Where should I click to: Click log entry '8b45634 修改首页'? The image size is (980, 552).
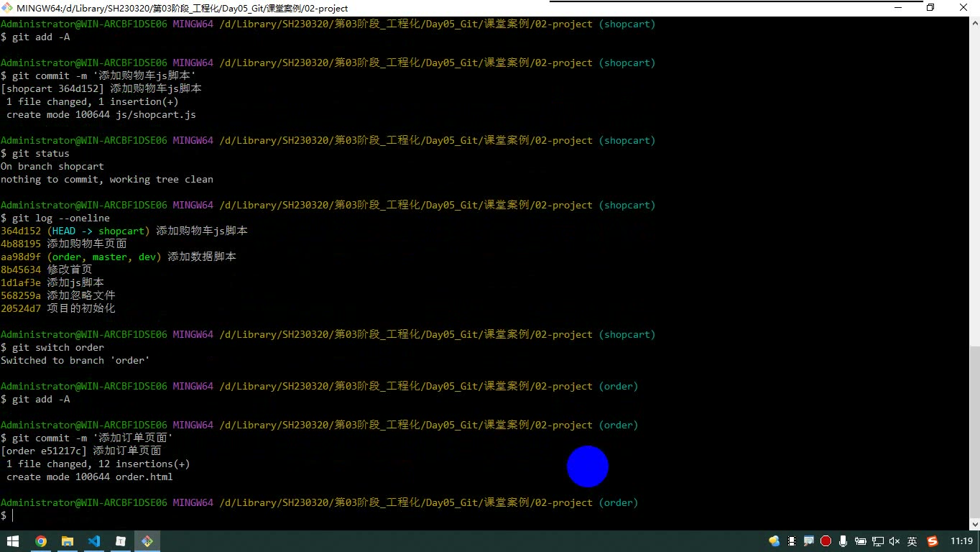click(x=47, y=270)
